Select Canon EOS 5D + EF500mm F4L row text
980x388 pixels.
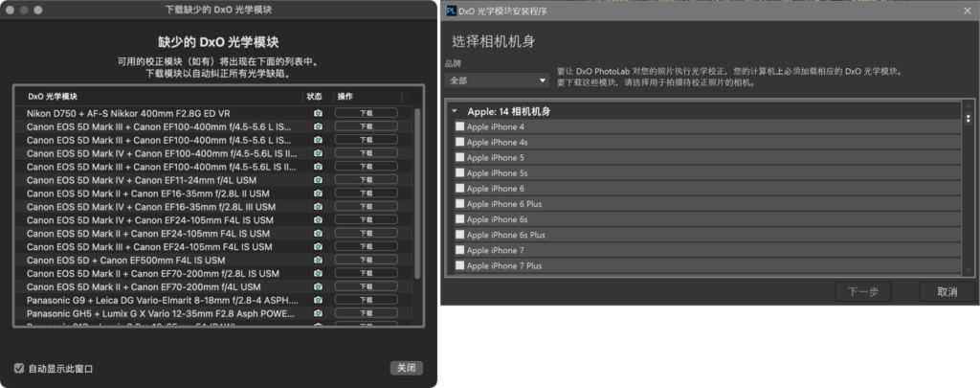point(125,261)
